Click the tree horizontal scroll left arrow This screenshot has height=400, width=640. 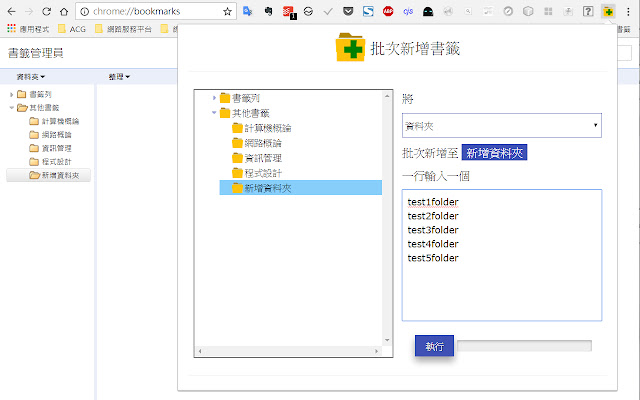[x=200, y=351]
